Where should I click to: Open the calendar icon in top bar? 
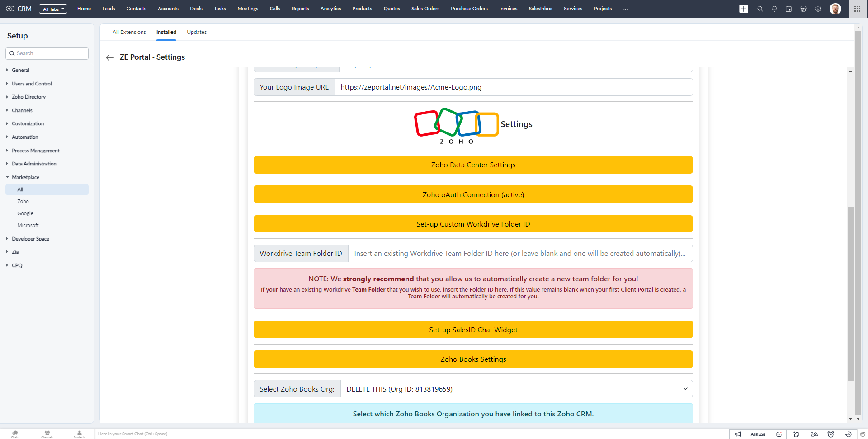pyautogui.click(x=789, y=9)
